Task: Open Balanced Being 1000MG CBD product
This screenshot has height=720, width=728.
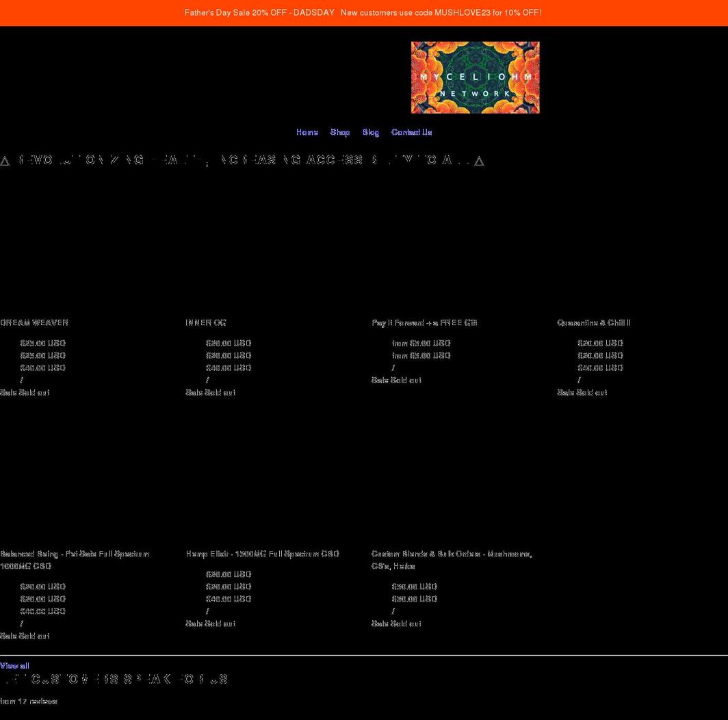Action: 75,560
